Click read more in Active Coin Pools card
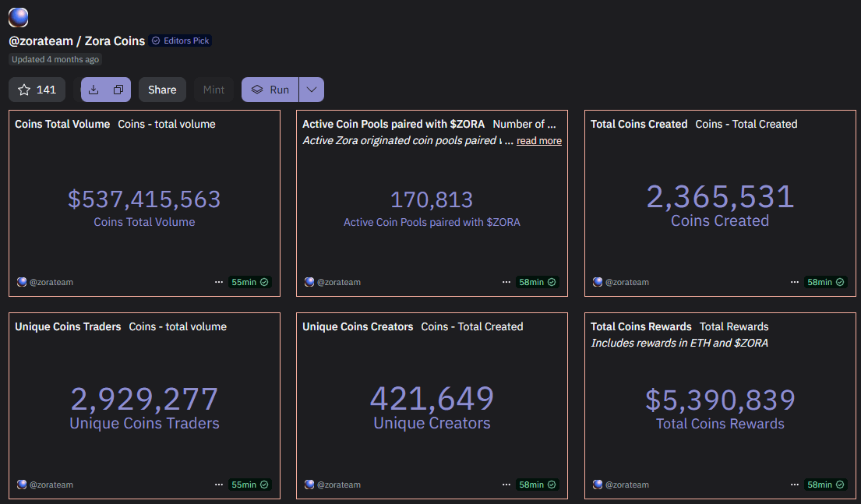The width and height of the screenshot is (861, 504). [538, 140]
